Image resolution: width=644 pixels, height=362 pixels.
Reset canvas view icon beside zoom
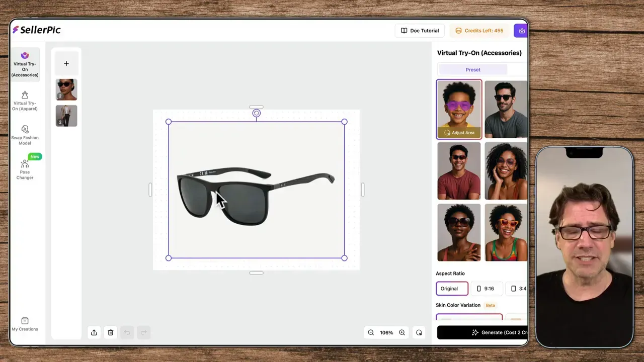tap(419, 332)
